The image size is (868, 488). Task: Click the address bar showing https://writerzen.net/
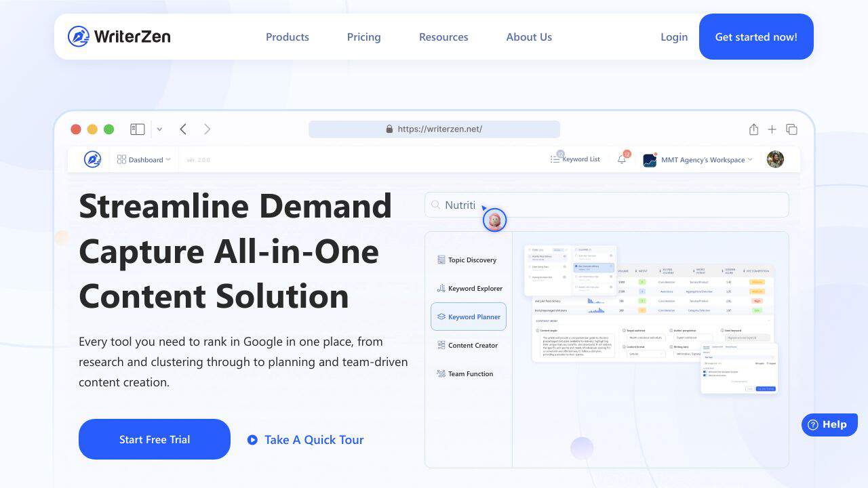pos(434,129)
